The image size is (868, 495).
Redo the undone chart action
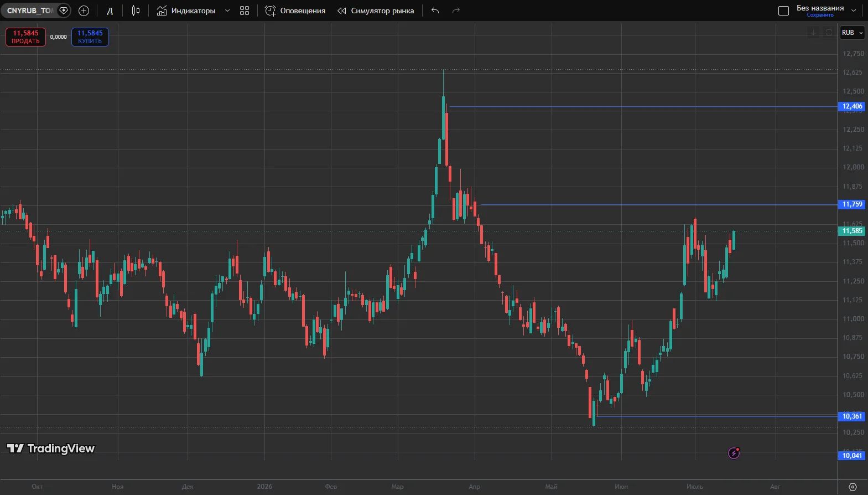click(x=456, y=11)
